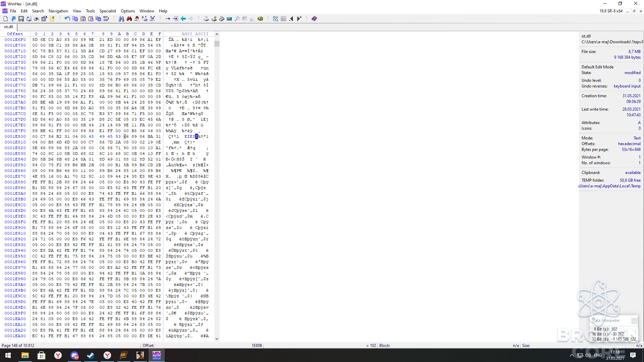Click the Calculator toolbar icon

(x=229, y=19)
